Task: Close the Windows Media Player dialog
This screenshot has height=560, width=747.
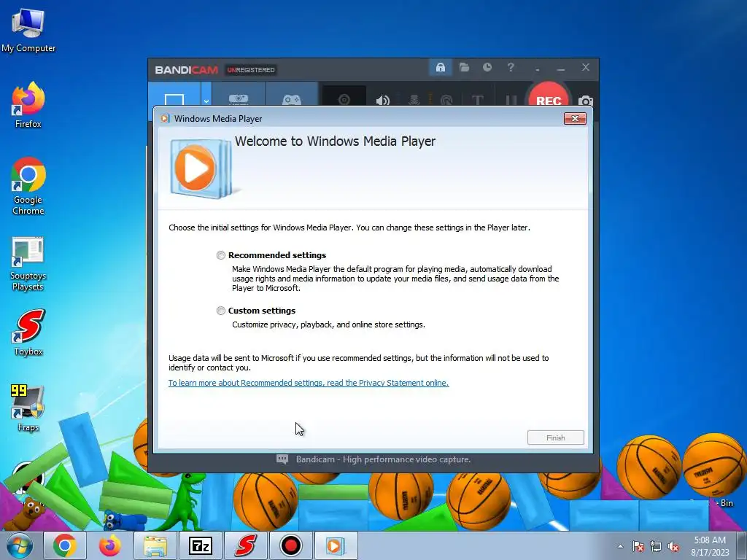Action: pos(575,119)
